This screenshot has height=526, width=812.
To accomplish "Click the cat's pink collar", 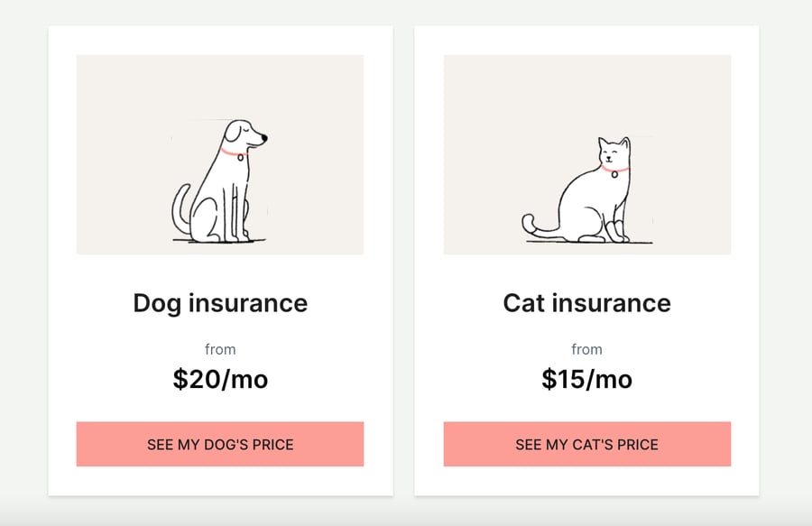I will 614,168.
